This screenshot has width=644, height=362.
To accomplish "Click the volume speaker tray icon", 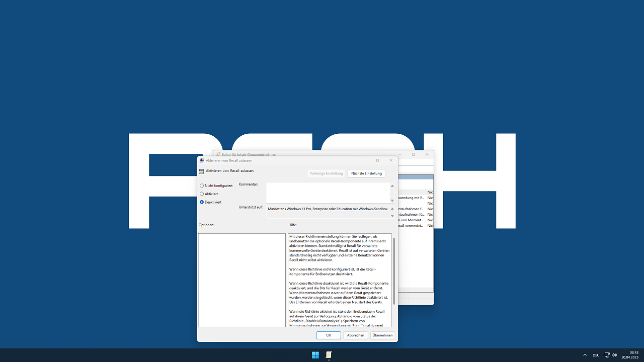I will click(x=614, y=355).
